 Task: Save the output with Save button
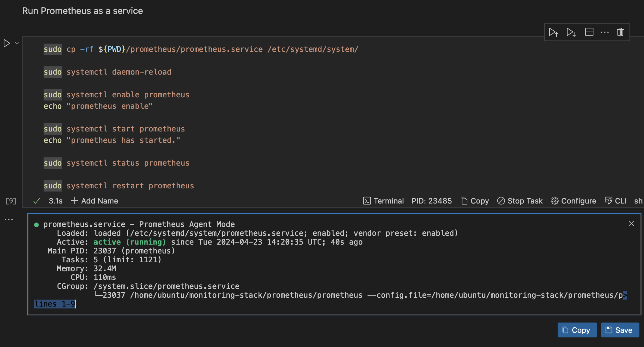point(620,330)
